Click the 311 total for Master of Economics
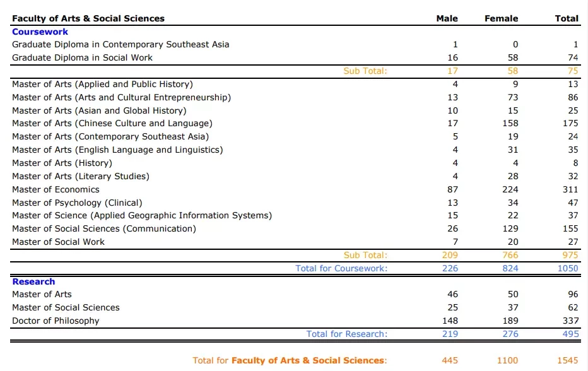 click(x=570, y=190)
